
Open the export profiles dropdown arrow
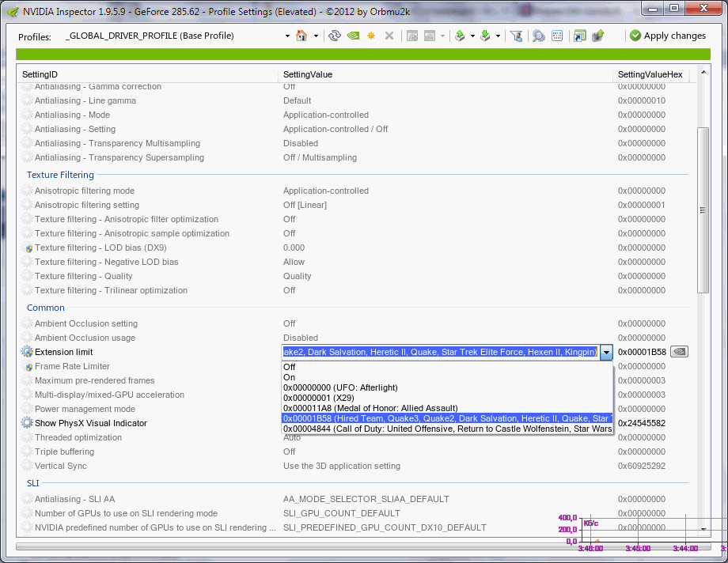pos(472,36)
